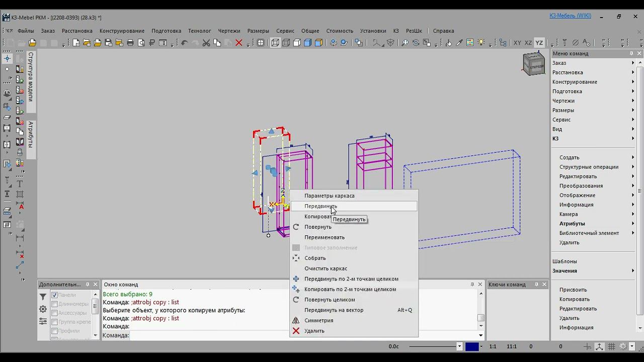
Task: Open the К3-Мебель (WIKI) link
Action: 570,16
